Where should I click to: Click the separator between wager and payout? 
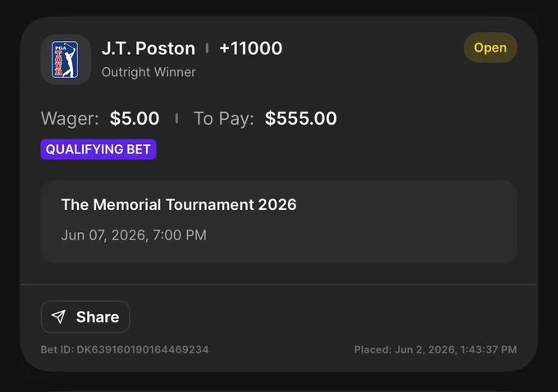[x=176, y=118]
